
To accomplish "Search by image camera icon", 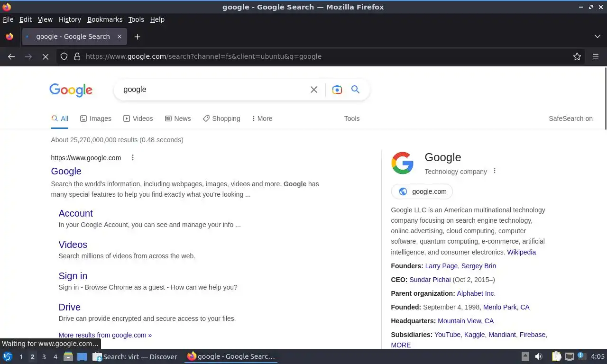I will tap(337, 90).
